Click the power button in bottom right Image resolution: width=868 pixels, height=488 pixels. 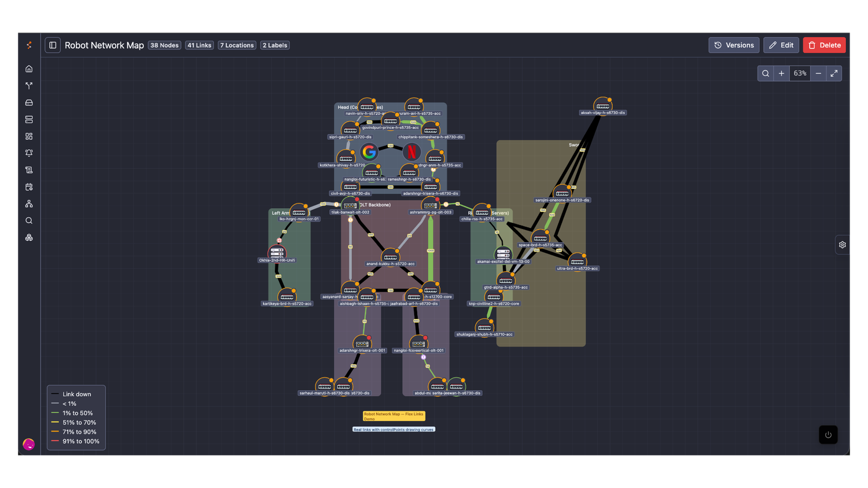click(x=828, y=435)
